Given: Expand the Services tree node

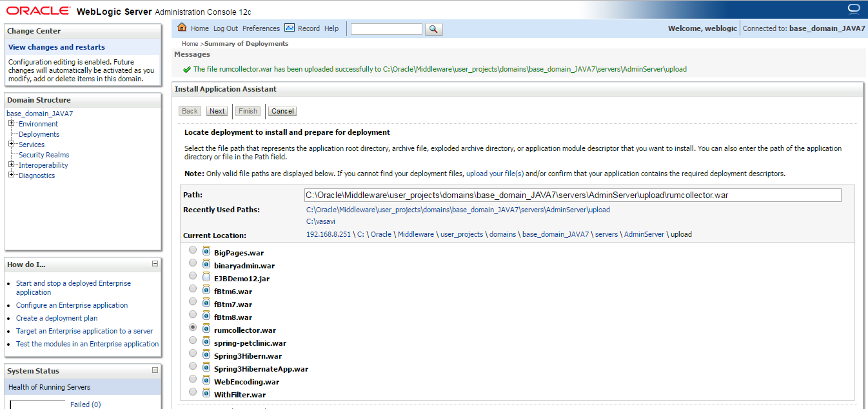Looking at the screenshot, I should pyautogui.click(x=12, y=144).
